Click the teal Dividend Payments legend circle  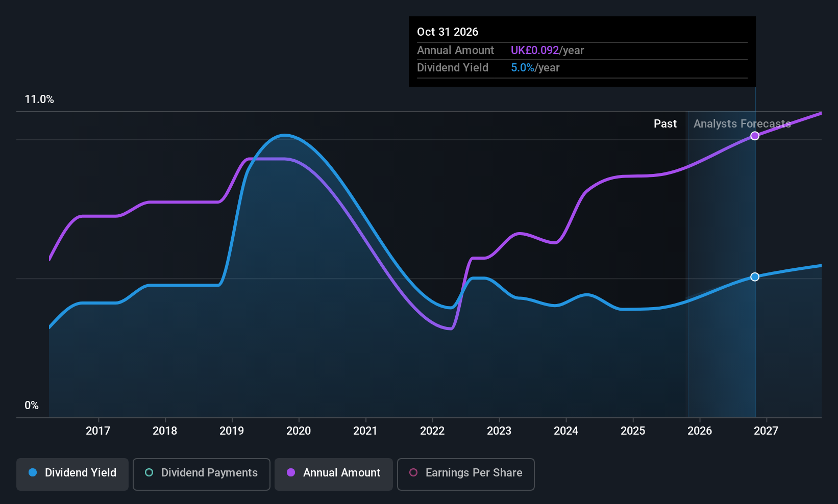[149, 472]
